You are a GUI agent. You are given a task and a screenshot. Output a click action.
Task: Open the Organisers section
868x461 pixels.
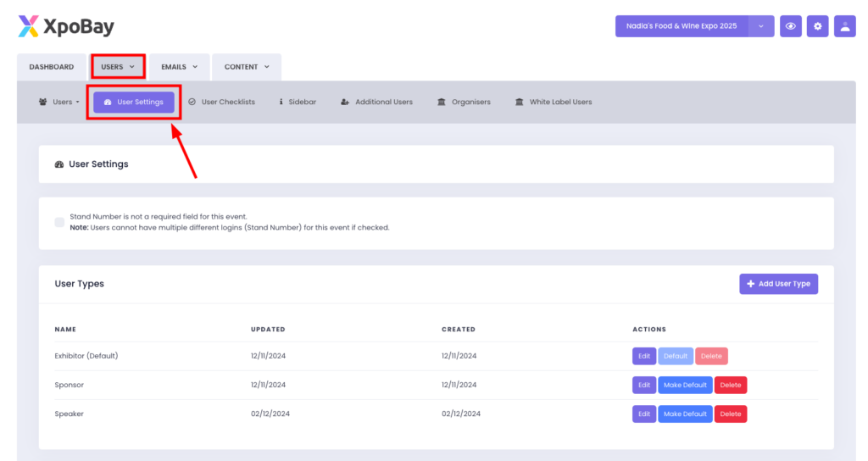(464, 102)
